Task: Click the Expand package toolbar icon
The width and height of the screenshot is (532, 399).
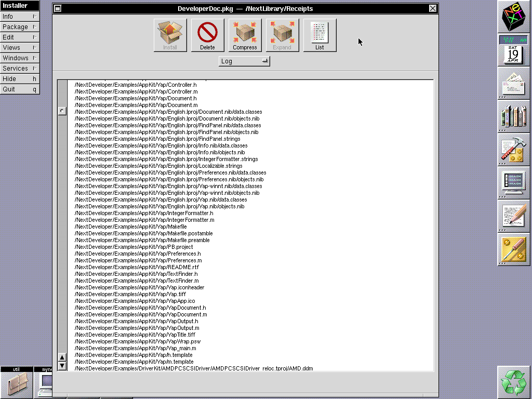Action: click(x=282, y=34)
